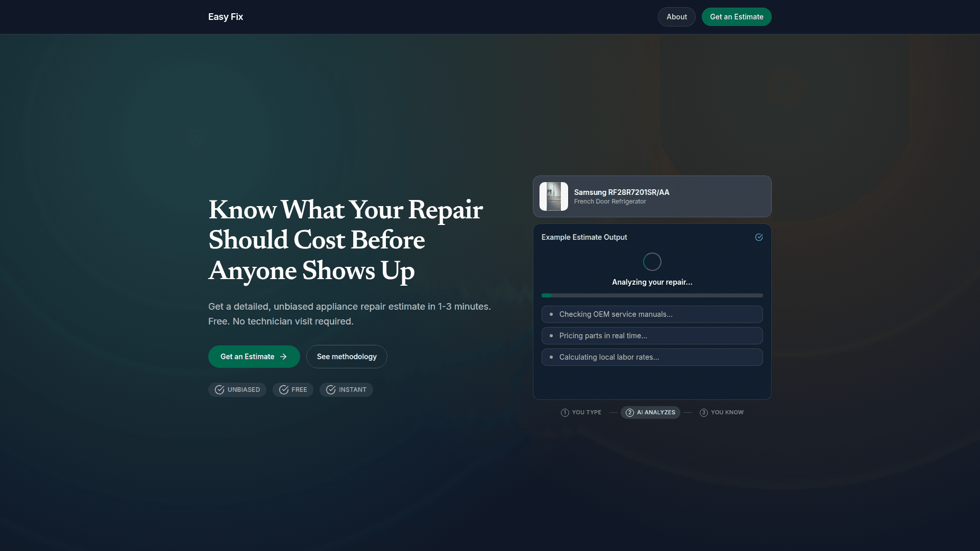Select Checking OEM service manuals row
The image size is (980, 551).
coord(652,314)
